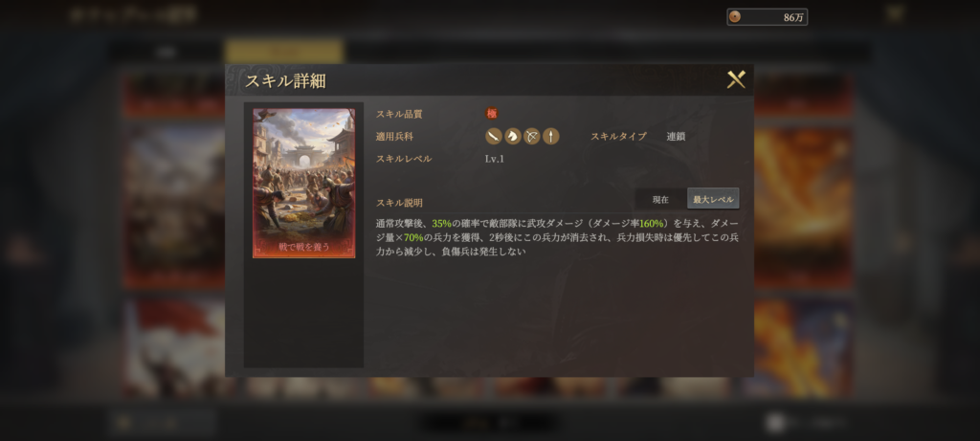
Task: Select the highlighted yellow tab behind the dialog
Action: point(284,52)
